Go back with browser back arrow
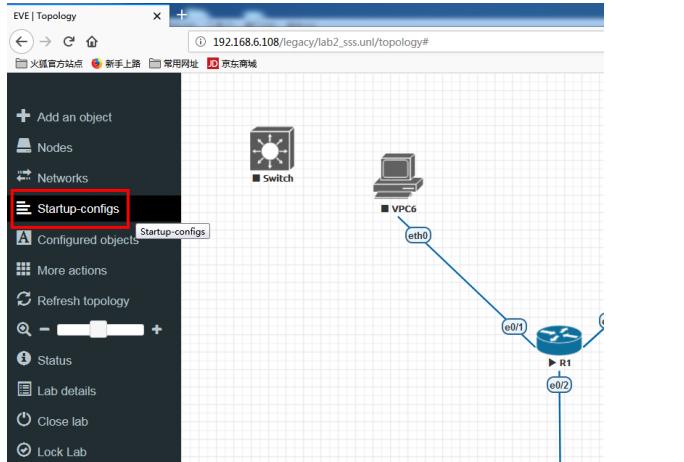Viewport: 684px width, 462px height. pos(21,42)
